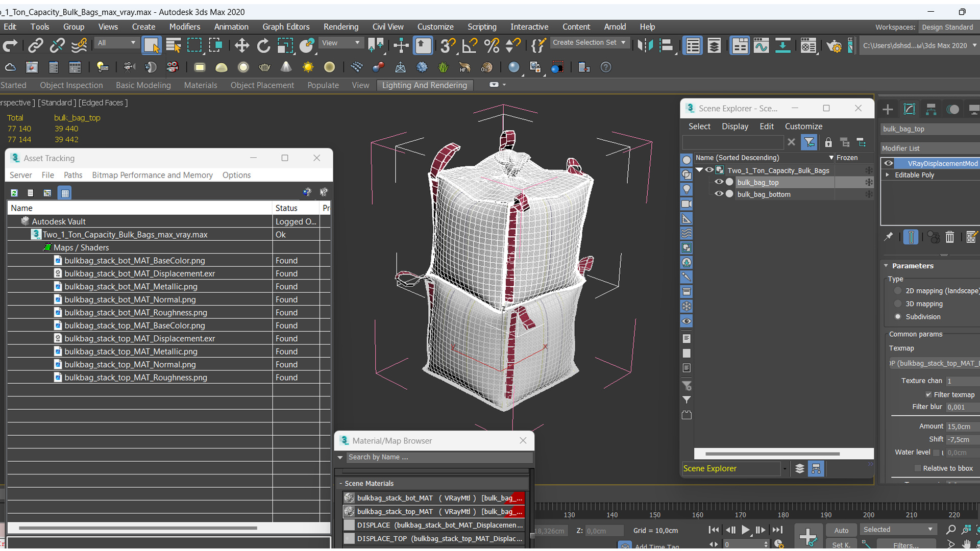Click the Mirror tool icon
This screenshot has height=551, width=980.
point(645,46)
